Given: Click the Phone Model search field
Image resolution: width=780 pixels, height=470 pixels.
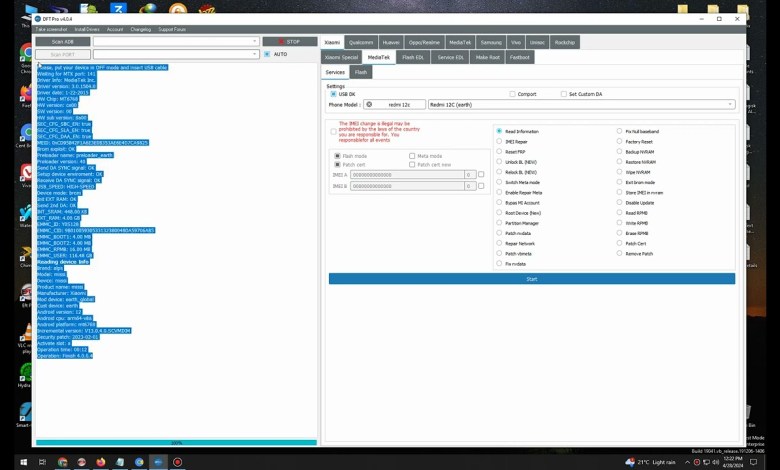Looking at the screenshot, I should tap(394, 104).
